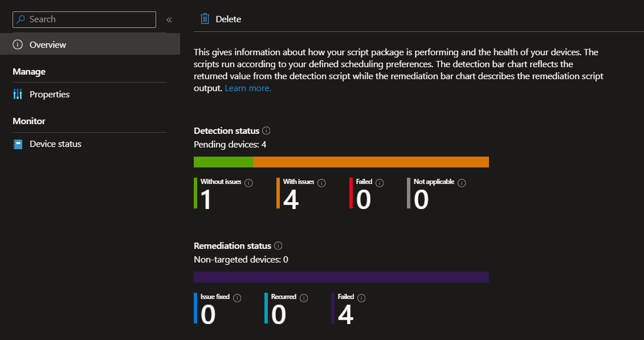Click info icon beside With issues
The image size is (644, 340).
(321, 183)
